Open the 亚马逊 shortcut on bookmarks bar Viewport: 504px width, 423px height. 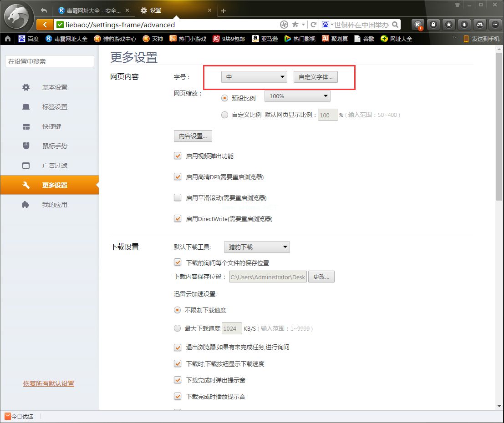(x=264, y=39)
